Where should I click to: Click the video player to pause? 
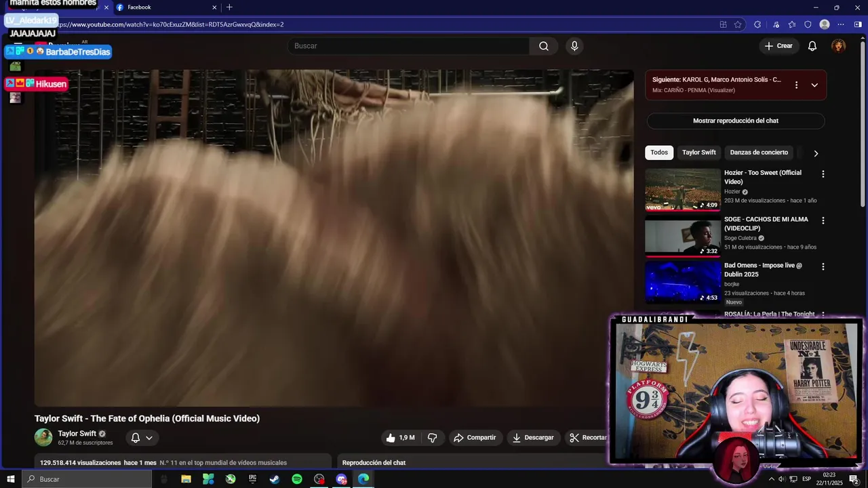click(x=334, y=238)
